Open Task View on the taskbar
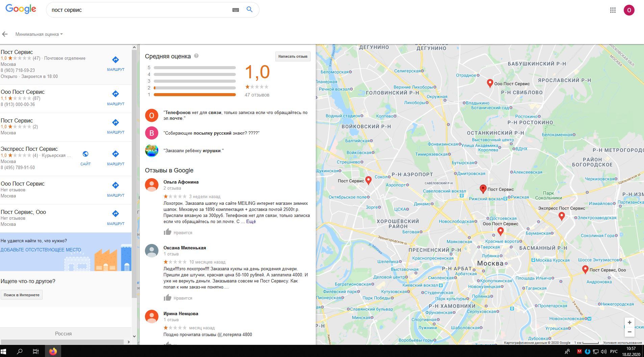This screenshot has width=644, height=357. click(x=35, y=351)
